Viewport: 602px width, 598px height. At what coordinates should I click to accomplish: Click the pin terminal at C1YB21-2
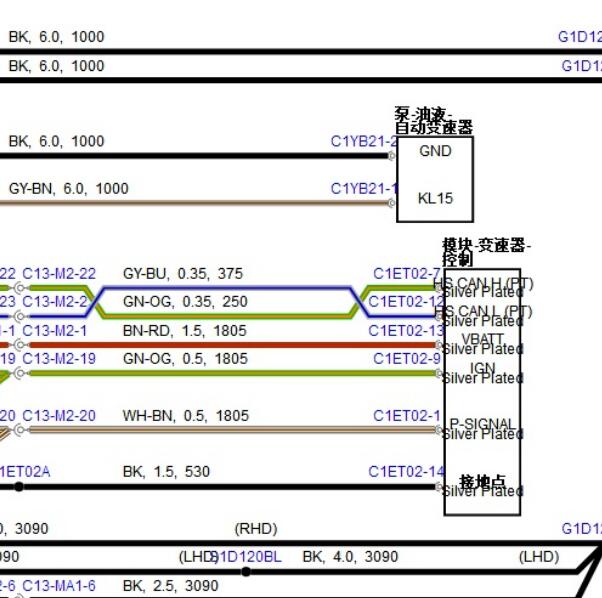pos(391,156)
